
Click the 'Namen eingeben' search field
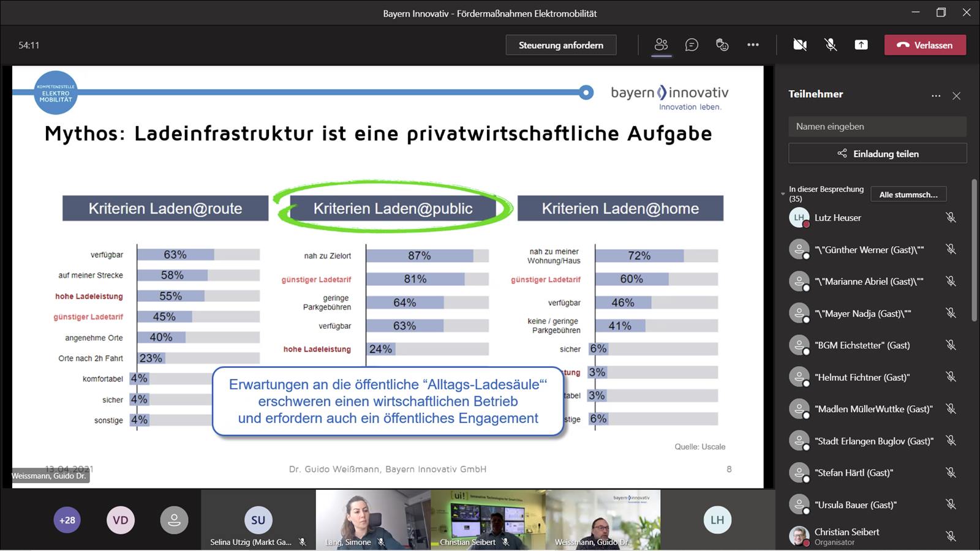coord(877,127)
